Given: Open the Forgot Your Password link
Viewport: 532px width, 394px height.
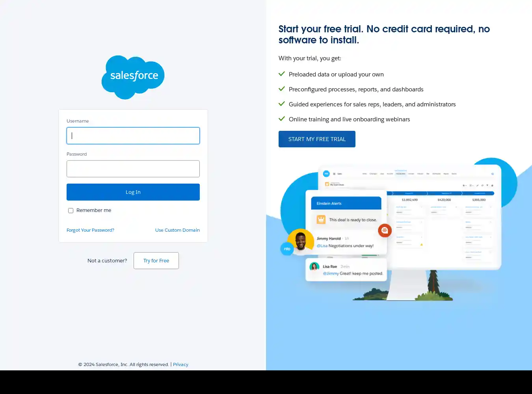Looking at the screenshot, I should (x=90, y=230).
